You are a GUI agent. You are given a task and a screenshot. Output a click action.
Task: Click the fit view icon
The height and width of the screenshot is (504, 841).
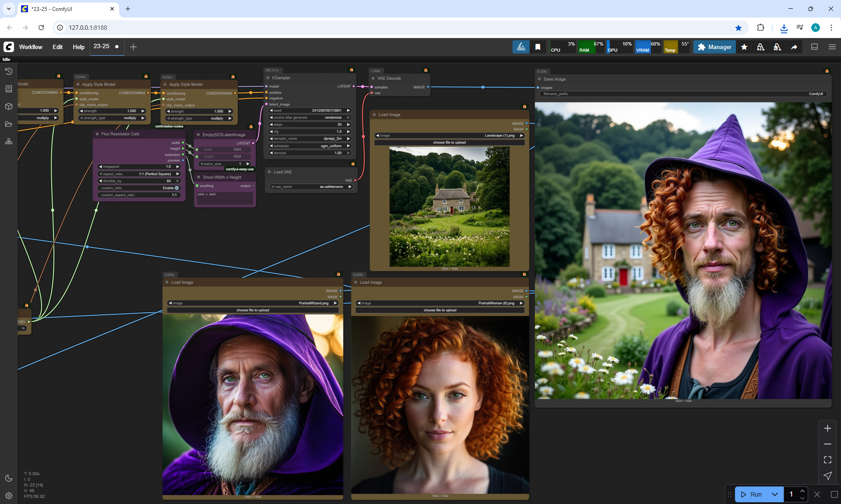click(x=827, y=460)
